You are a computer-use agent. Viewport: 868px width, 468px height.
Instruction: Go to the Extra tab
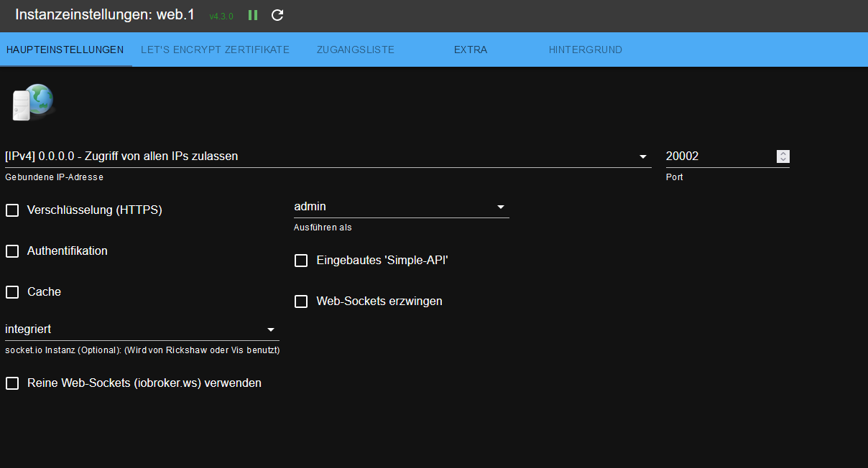(471, 50)
